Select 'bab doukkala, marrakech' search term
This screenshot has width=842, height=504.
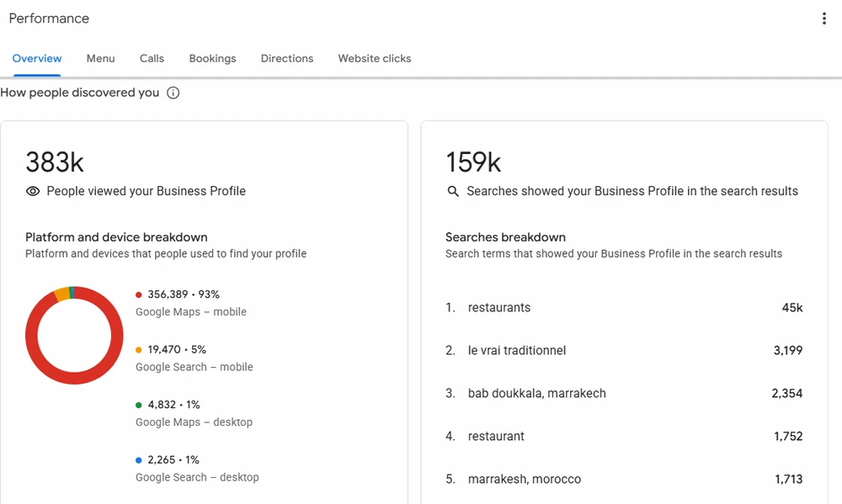(x=537, y=394)
